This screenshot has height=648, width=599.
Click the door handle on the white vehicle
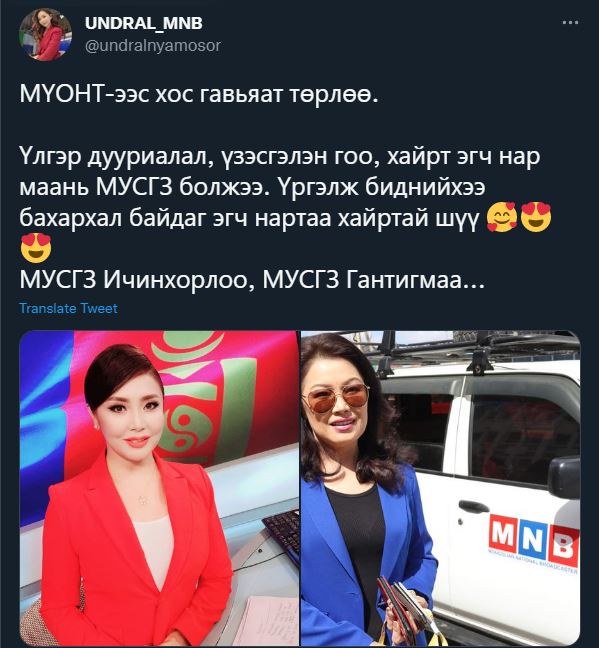(x=474, y=506)
